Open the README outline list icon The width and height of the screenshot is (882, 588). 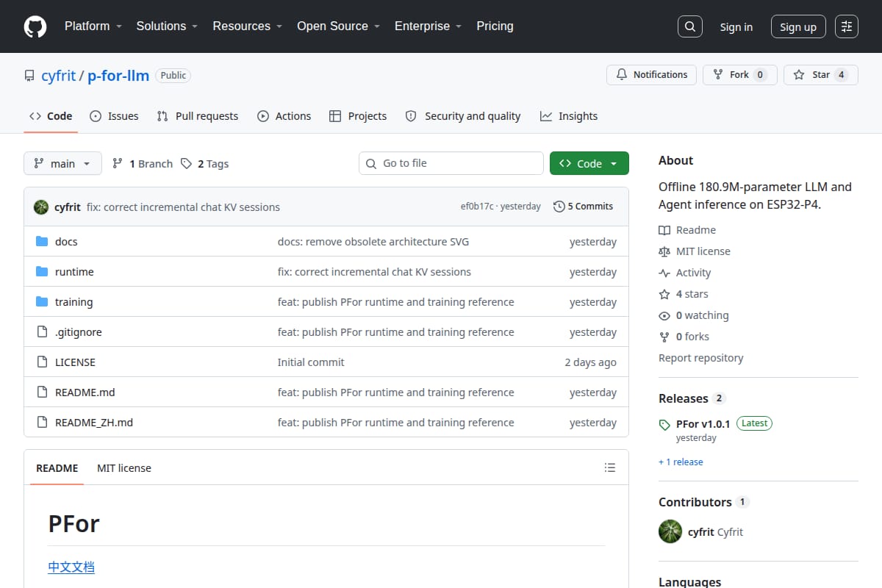(x=609, y=467)
